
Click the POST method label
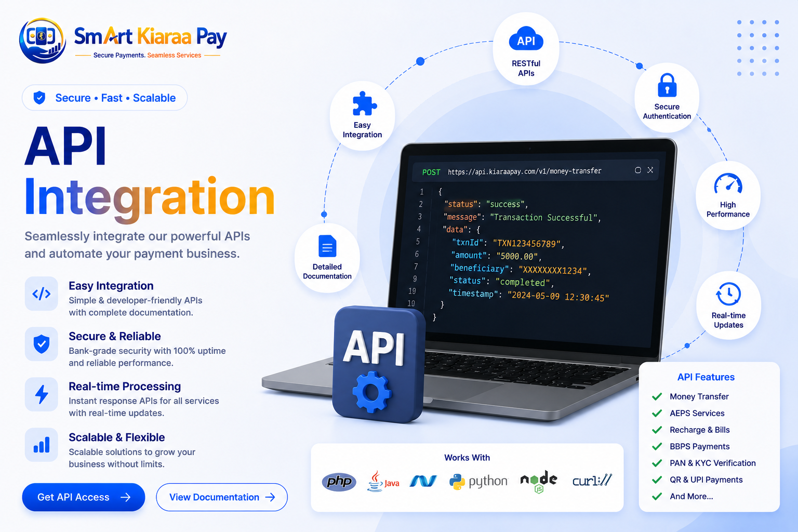[431, 172]
